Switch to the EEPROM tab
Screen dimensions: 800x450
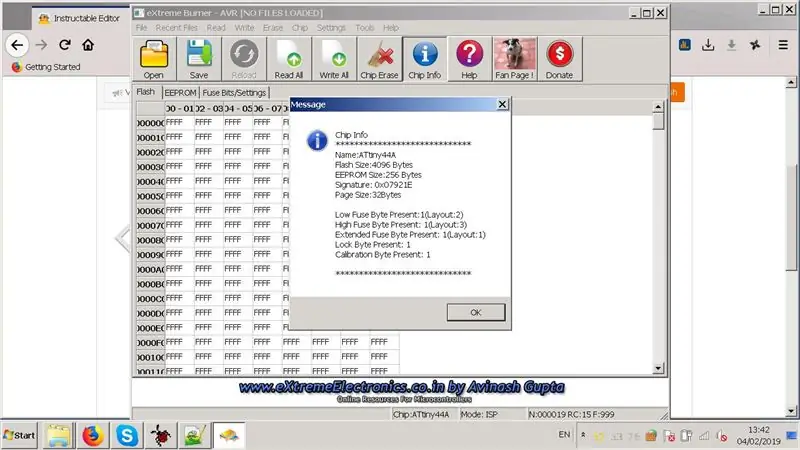(180, 93)
